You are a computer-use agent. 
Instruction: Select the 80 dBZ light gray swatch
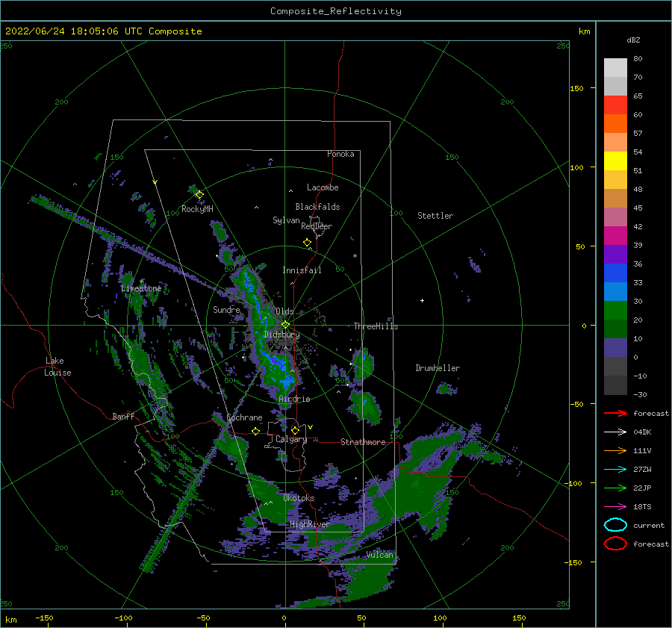click(x=615, y=67)
